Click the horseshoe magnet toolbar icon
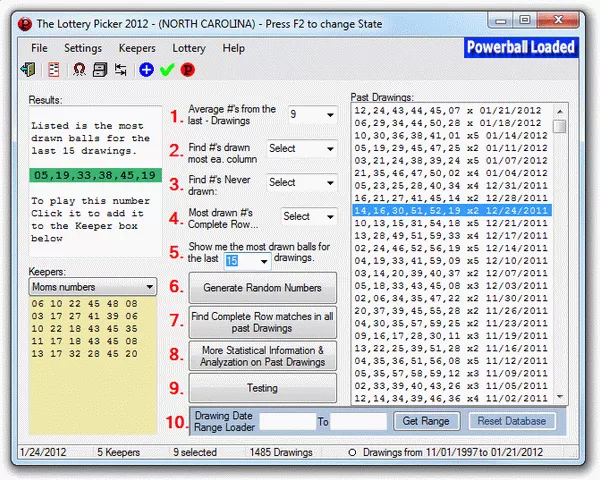 pyautogui.click(x=77, y=69)
